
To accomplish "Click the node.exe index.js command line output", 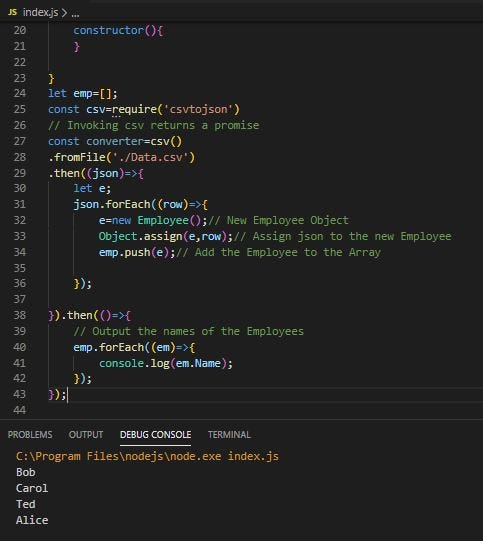I will [x=147, y=456].
